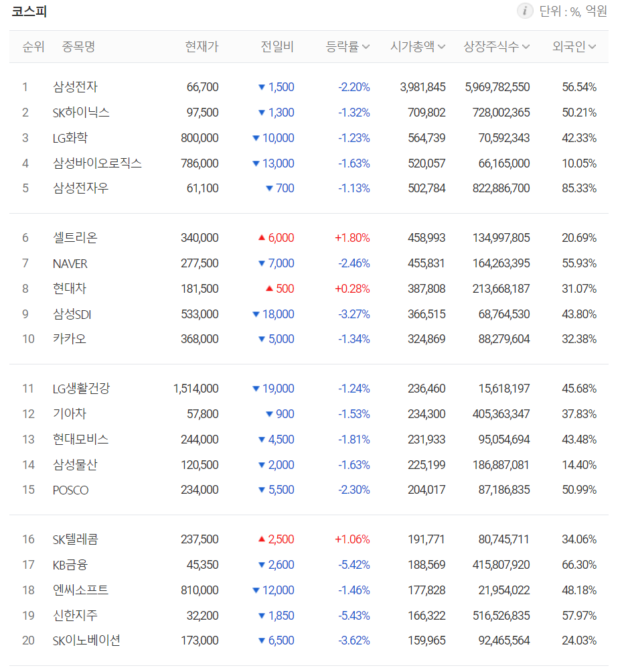Image resolution: width=626 pixels, height=672 pixels.
Task: Select 삼성전자 current price 66,700
Action: [x=202, y=87]
